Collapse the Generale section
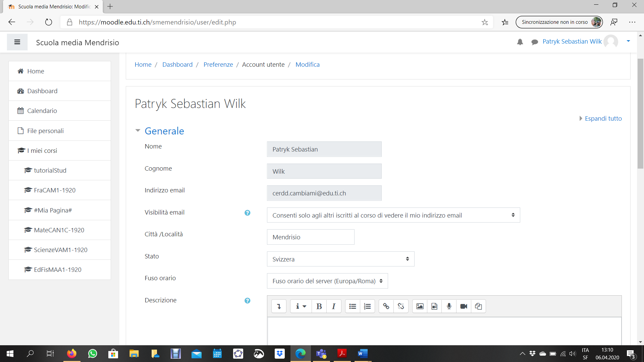This screenshot has height=362, width=644. click(x=164, y=131)
